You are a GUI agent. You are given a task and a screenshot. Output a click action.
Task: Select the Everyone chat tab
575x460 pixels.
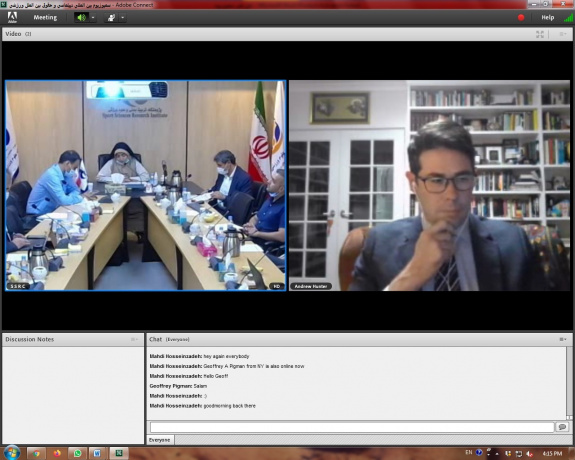click(x=160, y=440)
